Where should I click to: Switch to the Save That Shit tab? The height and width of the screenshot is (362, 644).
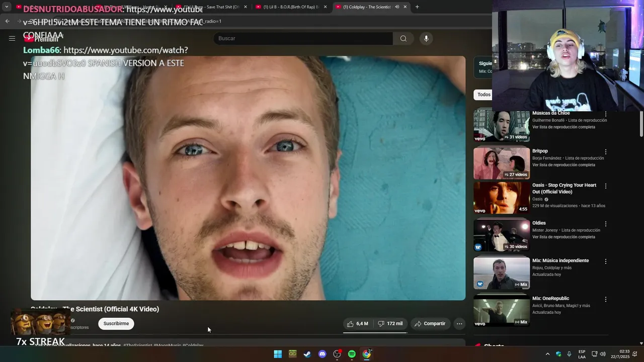point(211,7)
